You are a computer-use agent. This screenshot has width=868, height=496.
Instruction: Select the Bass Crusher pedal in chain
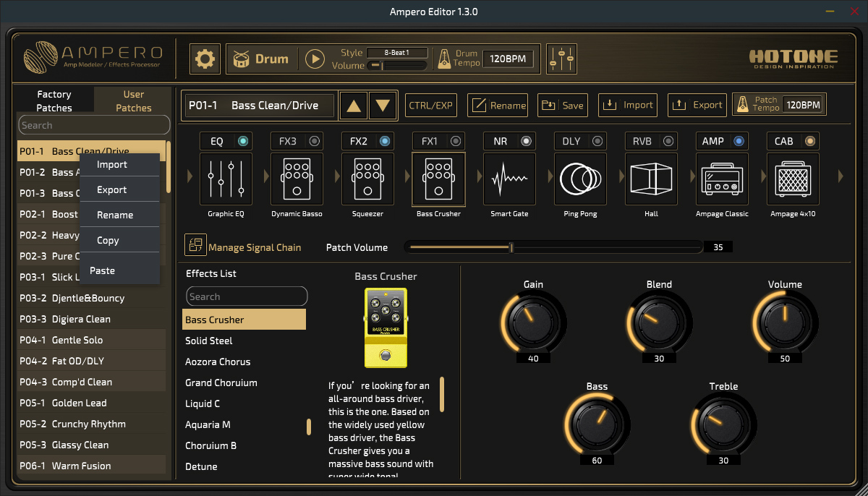click(x=439, y=179)
